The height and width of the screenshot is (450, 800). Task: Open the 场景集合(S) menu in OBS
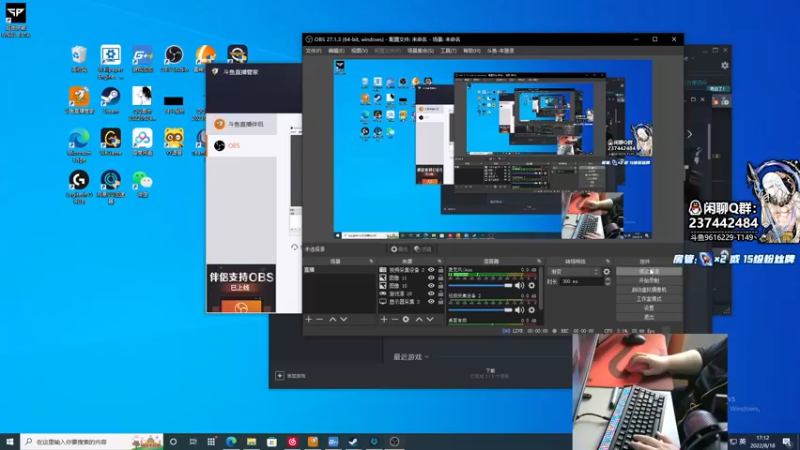420,51
